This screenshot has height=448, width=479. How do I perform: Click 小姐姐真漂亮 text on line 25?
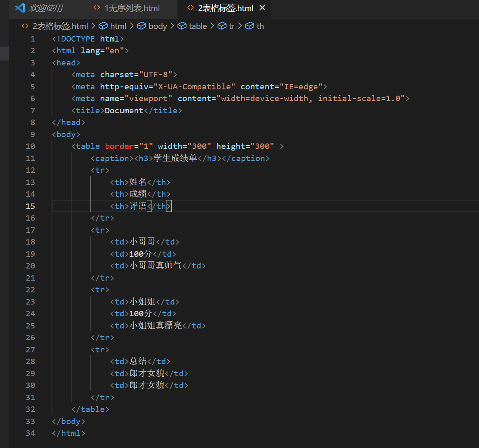pyautogui.click(x=156, y=326)
